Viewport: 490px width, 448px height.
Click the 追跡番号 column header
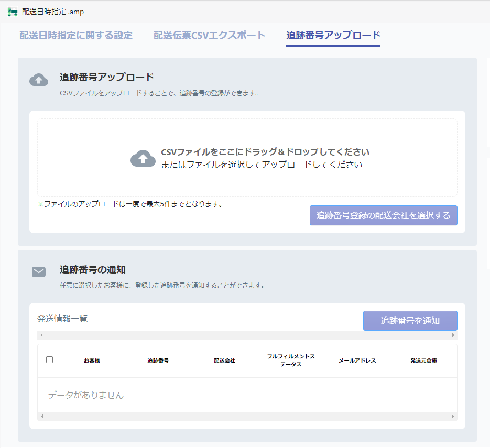[158, 360]
